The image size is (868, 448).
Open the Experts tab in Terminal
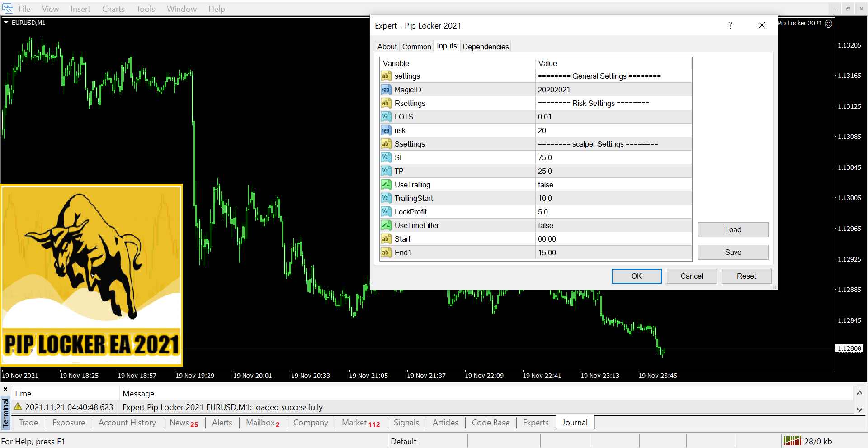pyautogui.click(x=536, y=423)
